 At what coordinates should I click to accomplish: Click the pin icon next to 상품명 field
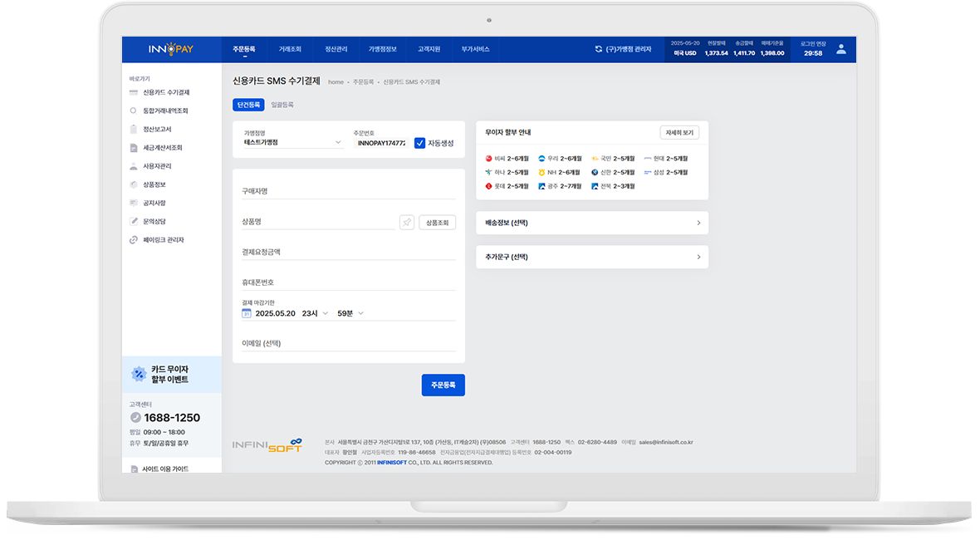pyautogui.click(x=407, y=223)
